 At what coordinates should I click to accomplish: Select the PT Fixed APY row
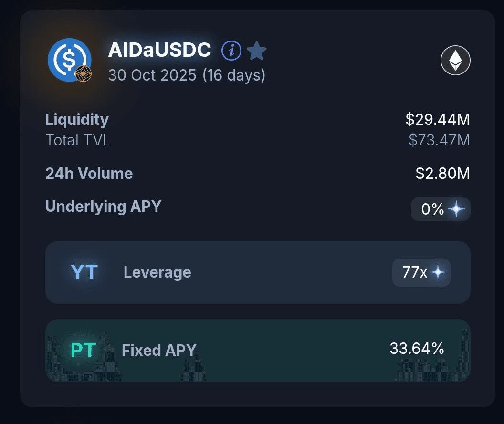tap(258, 351)
